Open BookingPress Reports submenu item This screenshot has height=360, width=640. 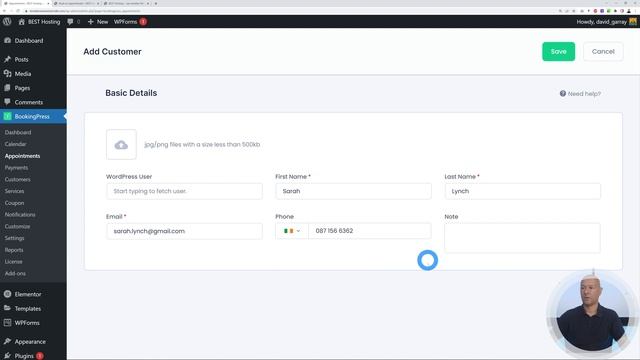click(14, 250)
